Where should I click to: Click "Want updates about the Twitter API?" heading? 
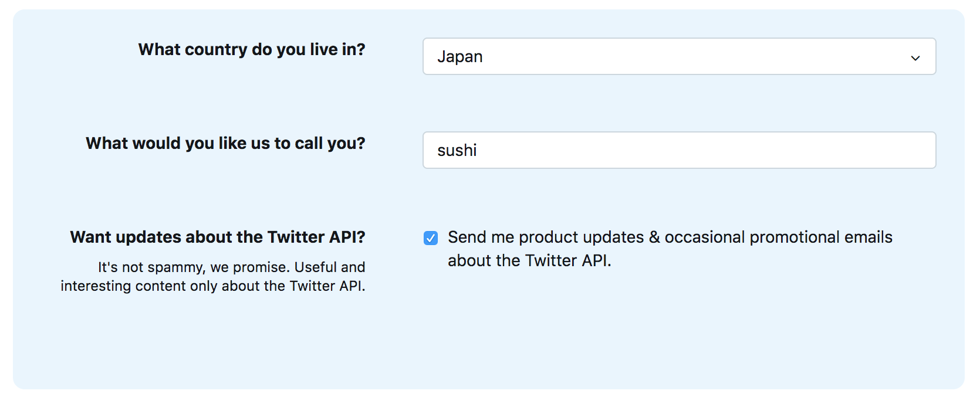218,237
